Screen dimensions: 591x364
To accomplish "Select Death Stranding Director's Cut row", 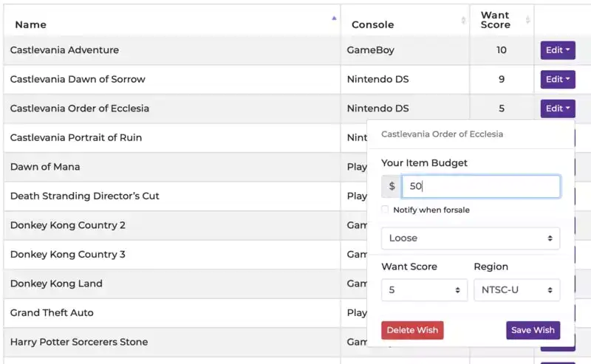I will click(172, 196).
